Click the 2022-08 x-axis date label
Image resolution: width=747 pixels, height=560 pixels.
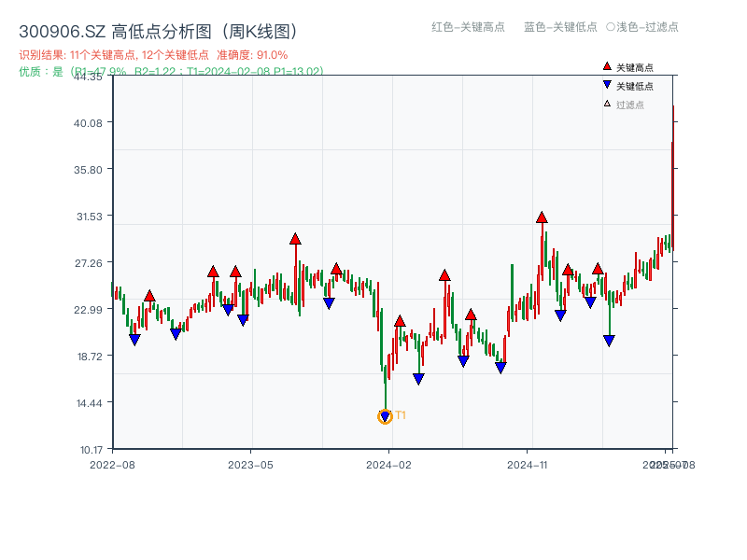tap(112, 465)
